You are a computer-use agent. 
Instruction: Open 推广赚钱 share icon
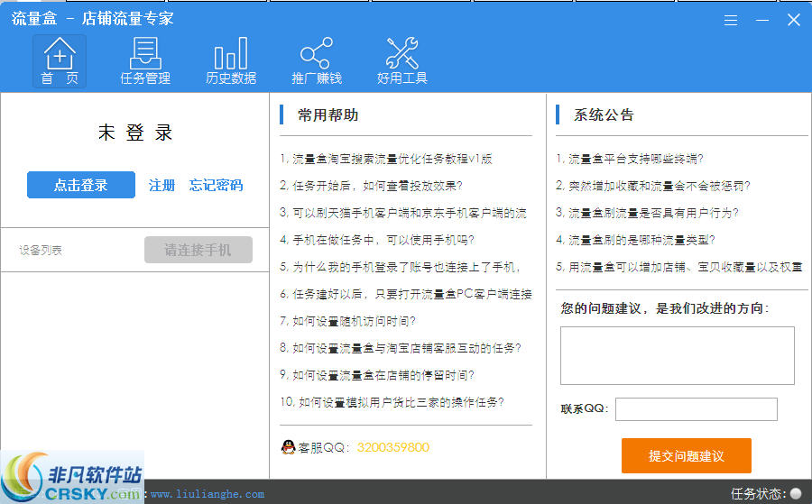click(x=317, y=61)
